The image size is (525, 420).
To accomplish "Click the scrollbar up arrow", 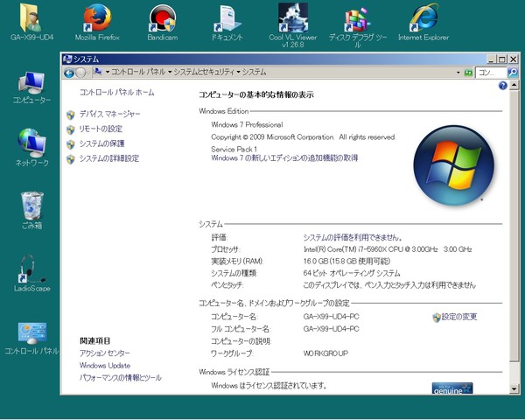I will coord(514,85).
